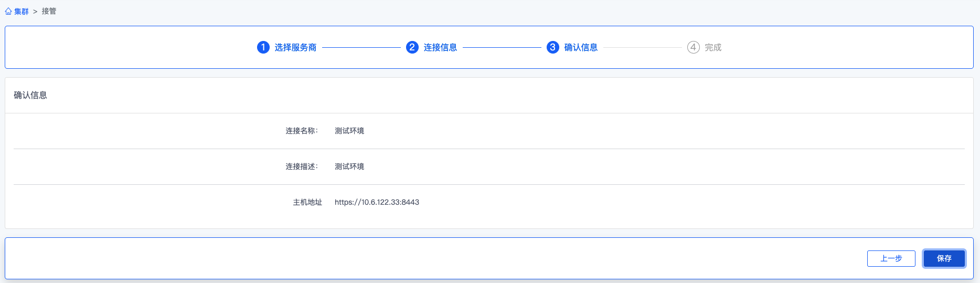Click the 连接描述 field label
This screenshot has width=980, height=283.
(x=301, y=166)
